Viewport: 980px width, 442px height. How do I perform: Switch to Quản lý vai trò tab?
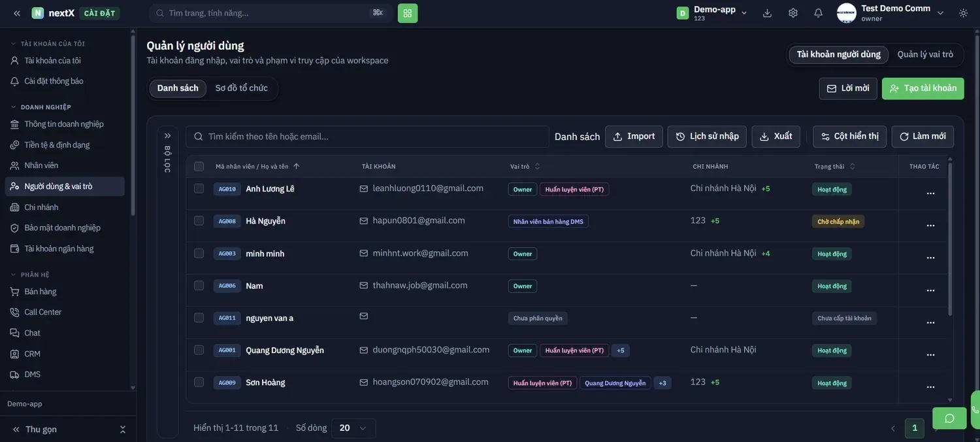coord(925,54)
